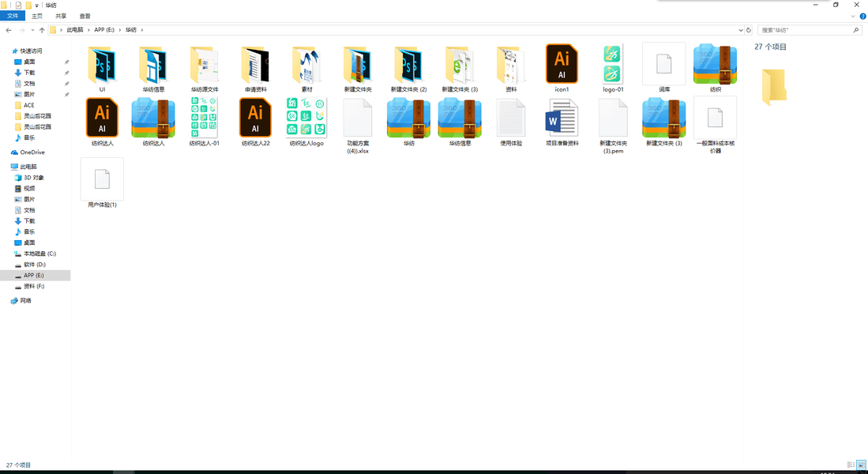Viewport: 868px width, 474px height.
Task: Select the 纺织达人 Illustrator AI file
Action: (x=102, y=118)
